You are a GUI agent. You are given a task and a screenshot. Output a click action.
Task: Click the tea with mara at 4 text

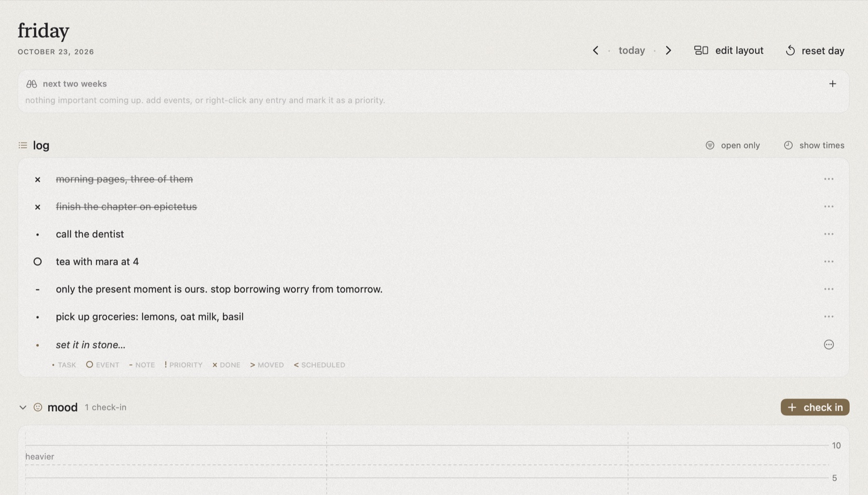(97, 262)
